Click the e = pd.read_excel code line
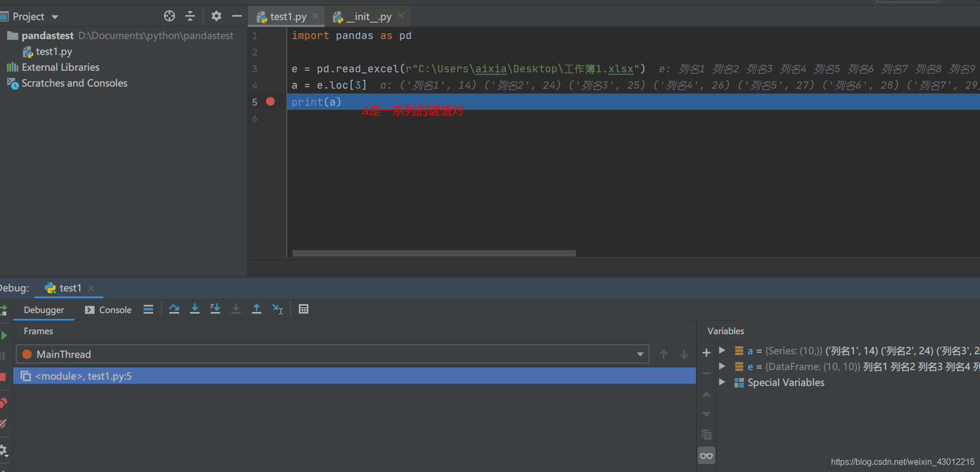This screenshot has width=980, height=472. point(468,69)
